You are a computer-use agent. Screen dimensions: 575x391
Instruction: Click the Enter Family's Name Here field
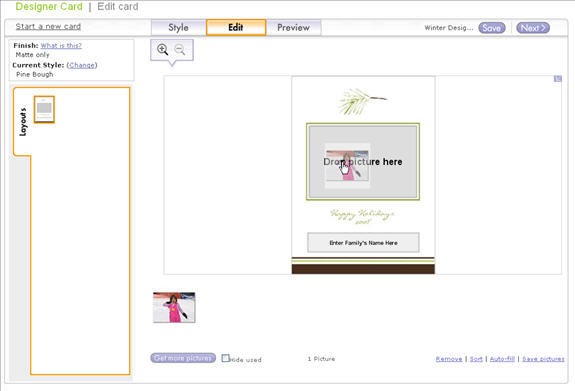(363, 242)
